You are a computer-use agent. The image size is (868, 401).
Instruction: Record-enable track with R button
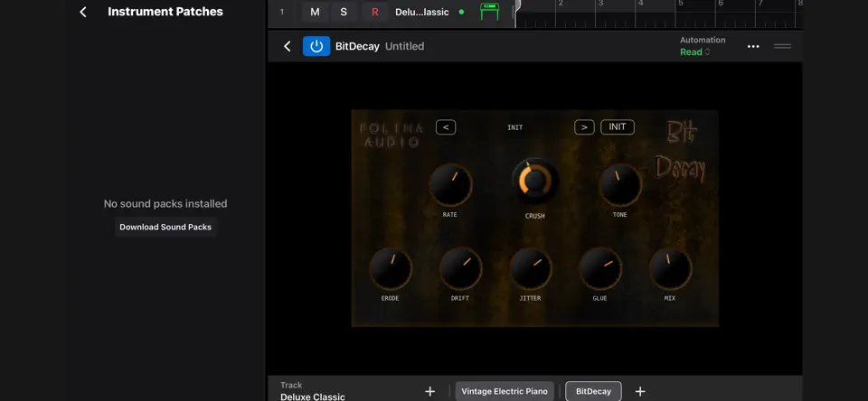(x=374, y=12)
